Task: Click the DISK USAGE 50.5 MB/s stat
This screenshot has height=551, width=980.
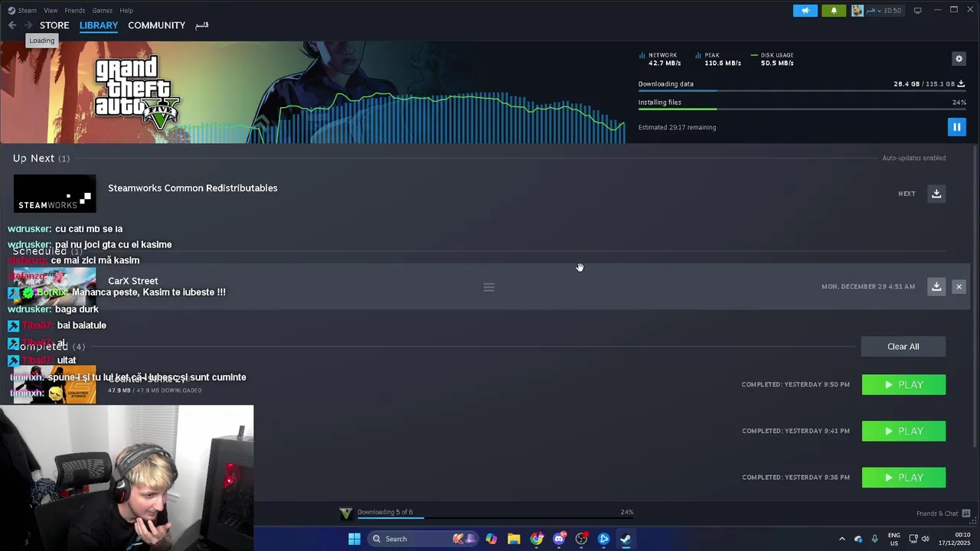Action: 773,59
